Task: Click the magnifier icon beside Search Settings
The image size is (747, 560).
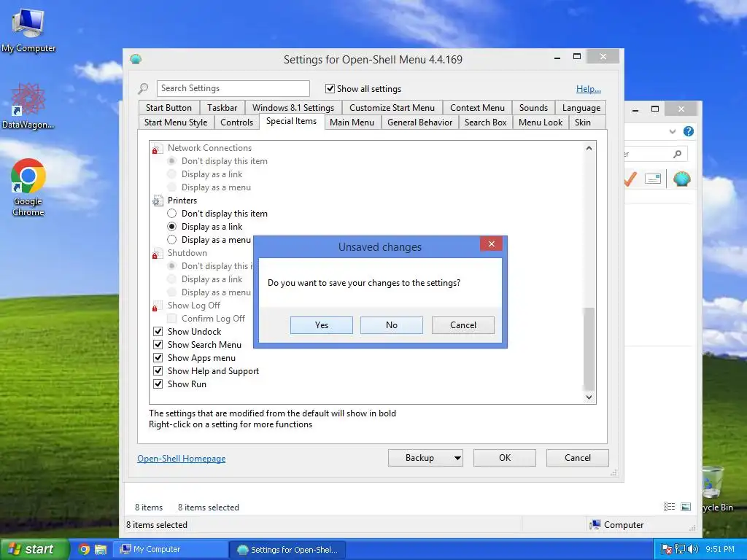Action: coord(143,88)
